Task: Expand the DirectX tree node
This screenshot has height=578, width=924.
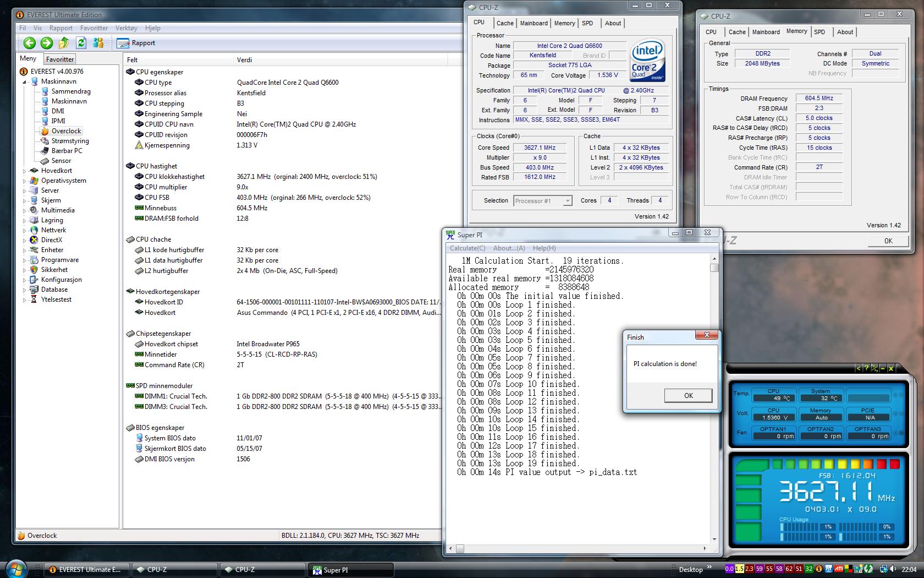Action: point(24,240)
